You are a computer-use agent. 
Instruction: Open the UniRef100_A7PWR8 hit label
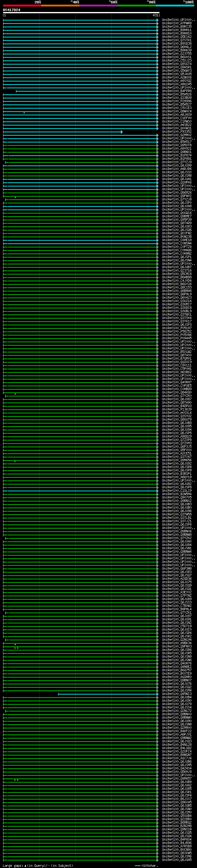pos(176,23)
